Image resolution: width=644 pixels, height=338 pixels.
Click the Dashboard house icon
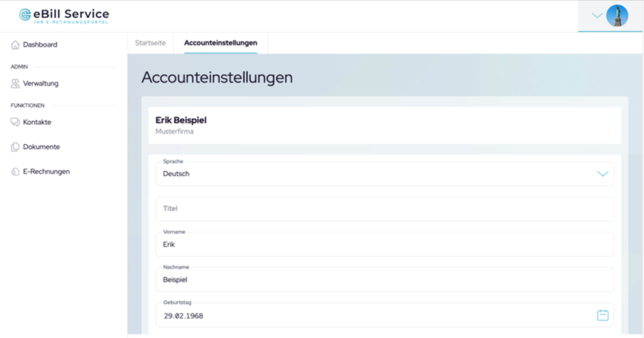pos(15,45)
